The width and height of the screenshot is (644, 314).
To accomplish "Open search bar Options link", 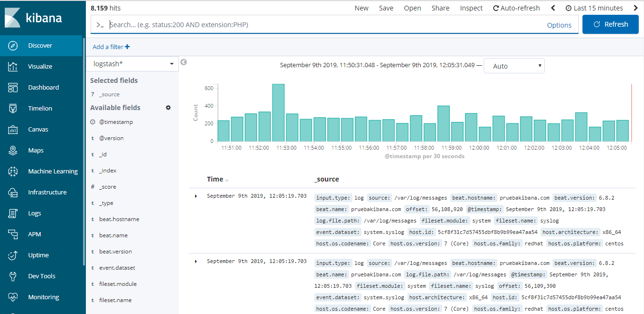I will tap(559, 25).
